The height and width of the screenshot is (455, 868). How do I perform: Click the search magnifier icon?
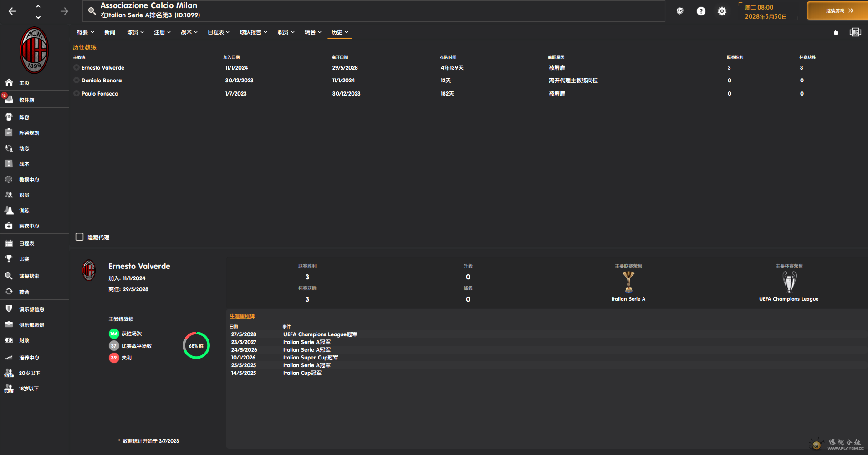(x=92, y=10)
